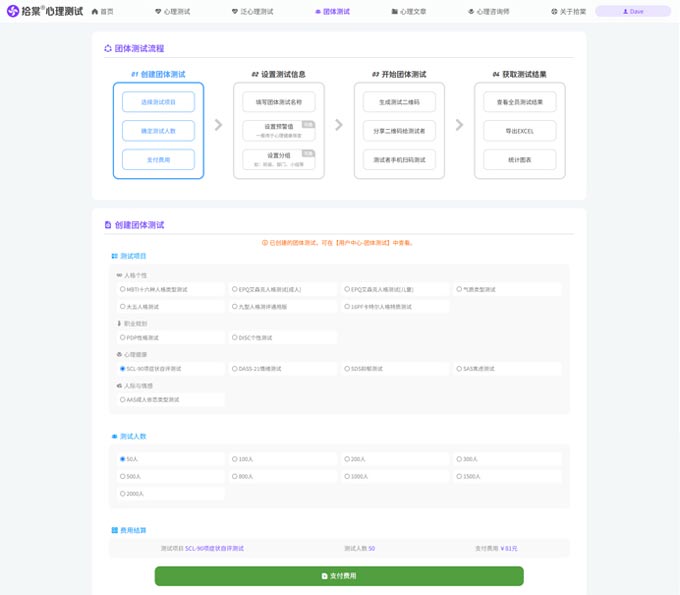
Task: Click the arrow after step 3 box
Action: pos(459,125)
